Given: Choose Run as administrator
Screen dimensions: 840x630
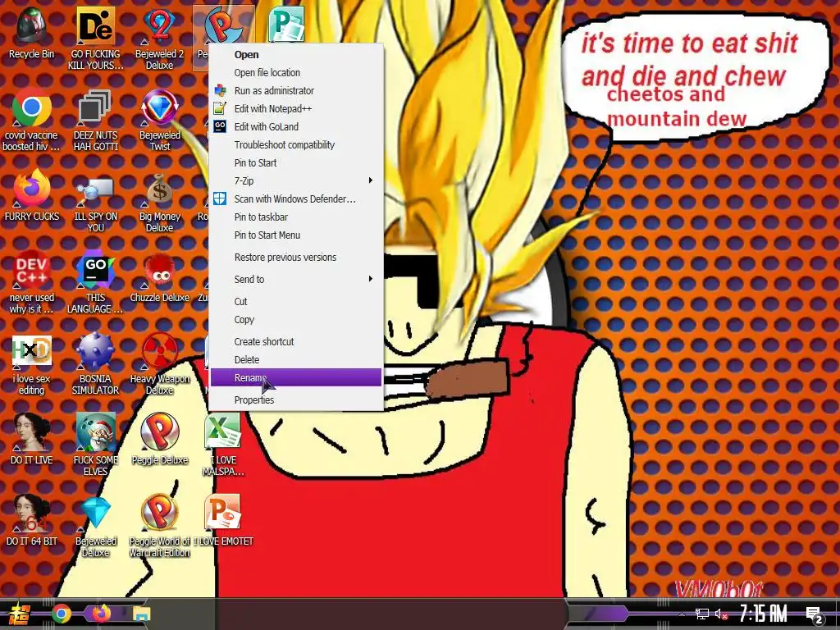Looking at the screenshot, I should click(x=295, y=91).
